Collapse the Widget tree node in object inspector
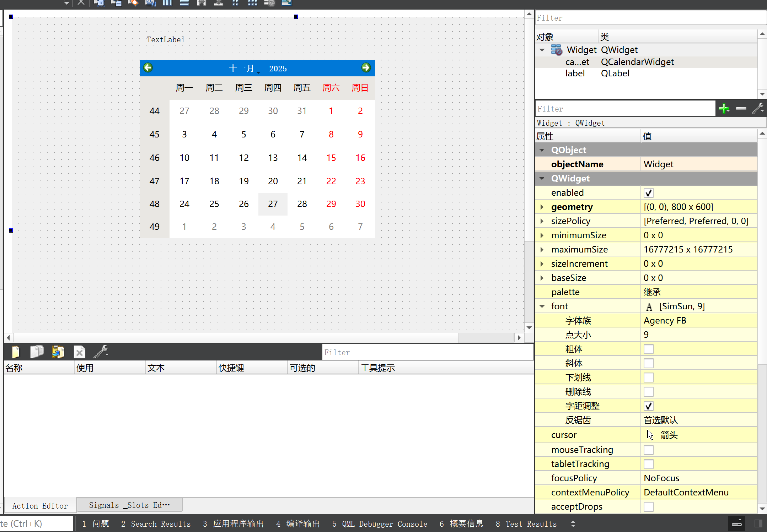Image resolution: width=767 pixels, height=532 pixels. point(542,50)
